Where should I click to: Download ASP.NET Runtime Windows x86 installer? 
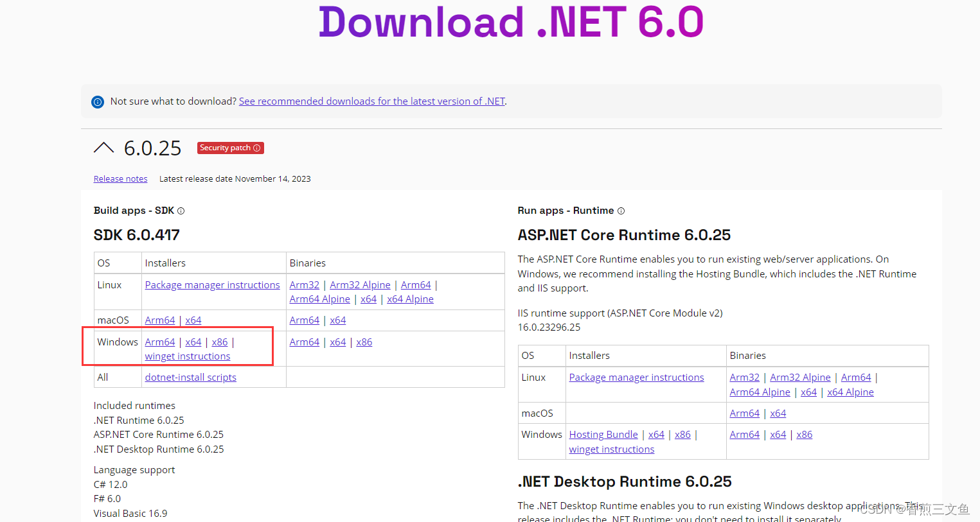click(x=682, y=435)
